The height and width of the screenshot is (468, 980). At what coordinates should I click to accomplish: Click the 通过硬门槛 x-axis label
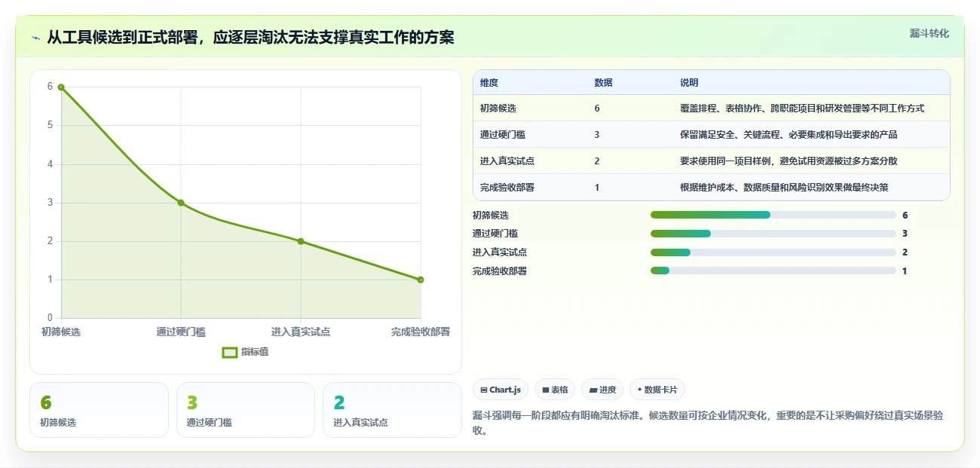click(181, 332)
